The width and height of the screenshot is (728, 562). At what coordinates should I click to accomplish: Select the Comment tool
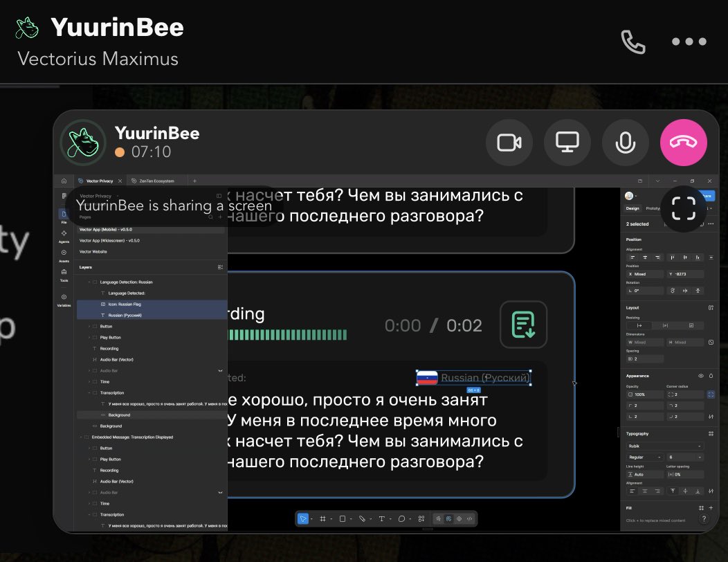pos(401,519)
